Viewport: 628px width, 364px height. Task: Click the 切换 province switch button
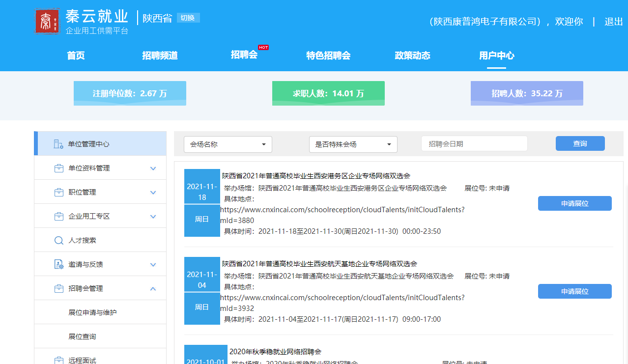click(x=188, y=18)
